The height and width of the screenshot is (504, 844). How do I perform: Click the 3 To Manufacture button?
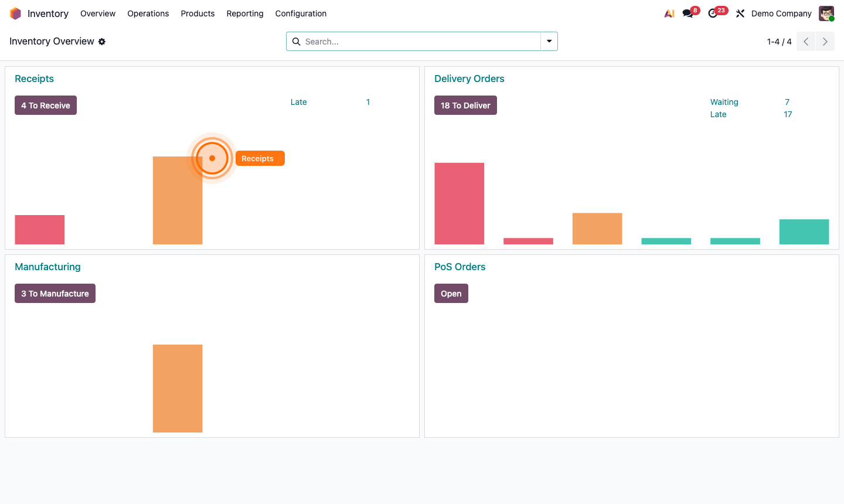[x=55, y=293]
